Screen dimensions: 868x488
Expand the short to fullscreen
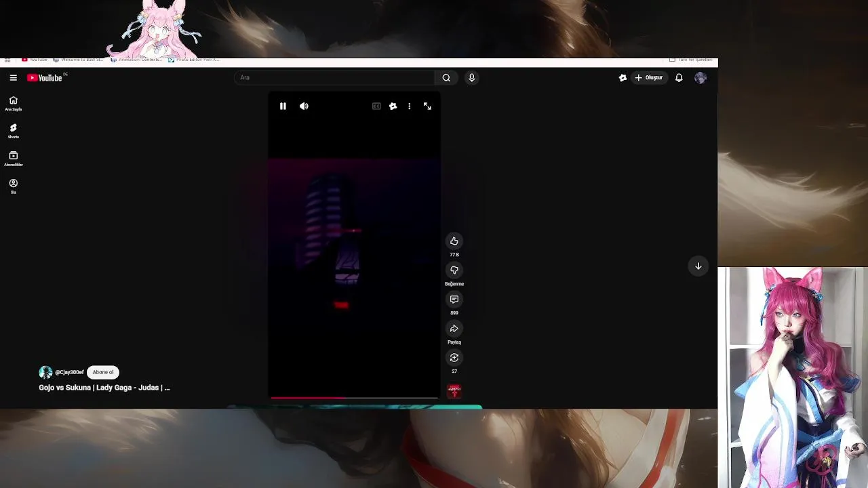[x=427, y=106]
